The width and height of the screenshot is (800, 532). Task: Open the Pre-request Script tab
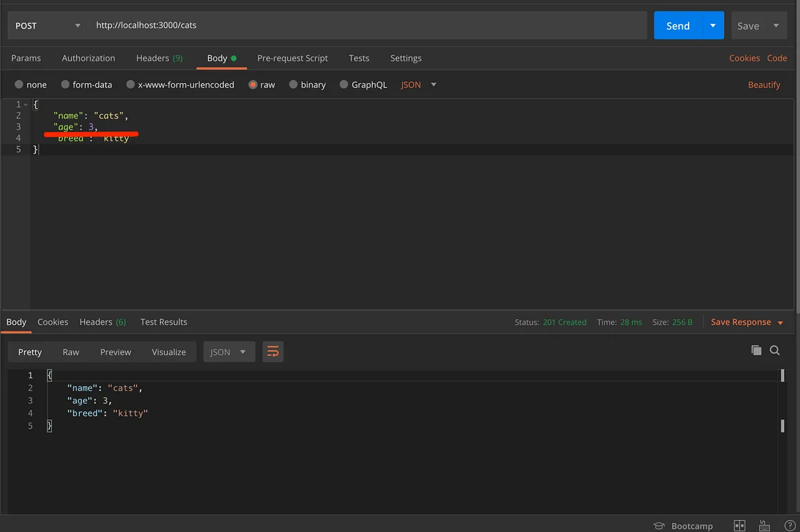click(x=293, y=58)
